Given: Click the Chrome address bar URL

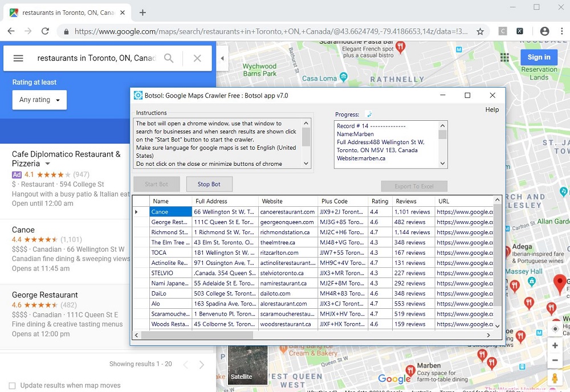Looking at the screenshot, I should coord(271,31).
